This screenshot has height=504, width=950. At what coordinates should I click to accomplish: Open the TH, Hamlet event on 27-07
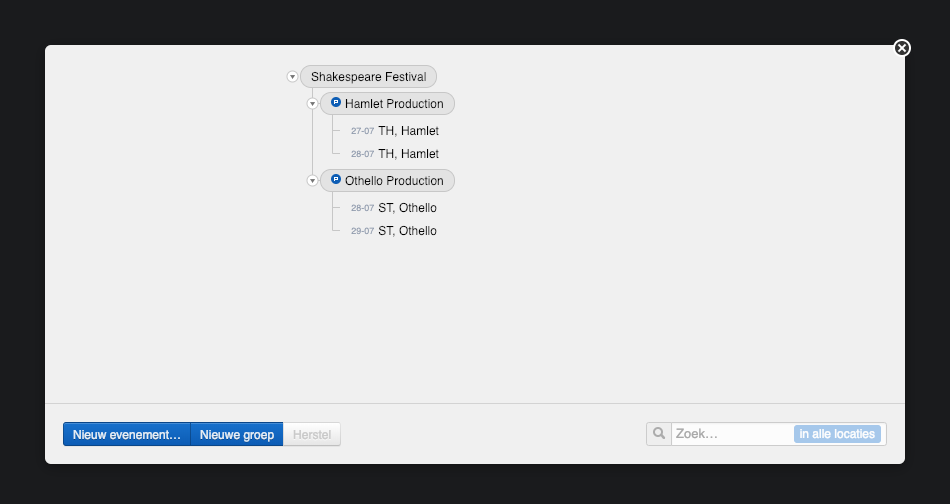(x=408, y=131)
